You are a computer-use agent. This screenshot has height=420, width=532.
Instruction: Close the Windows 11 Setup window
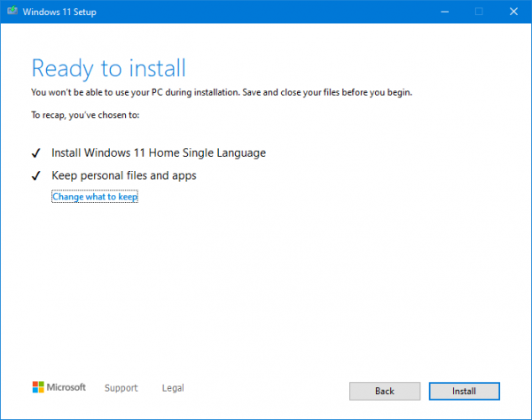[513, 12]
